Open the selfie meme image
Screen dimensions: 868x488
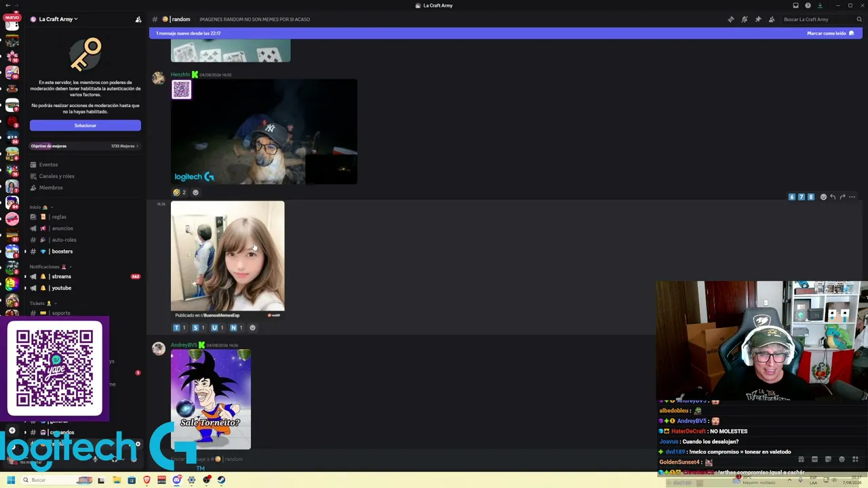pyautogui.click(x=228, y=260)
